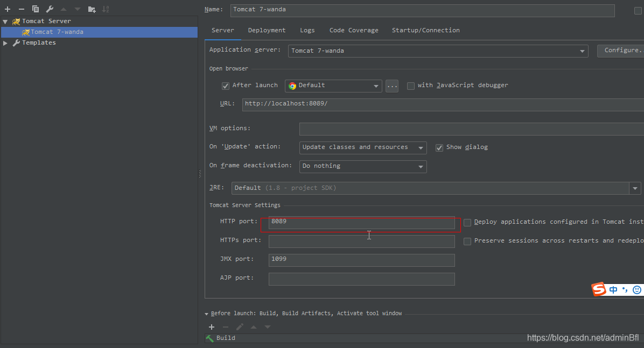
Task: Toggle Chinese input mode indicator
Action: (x=613, y=290)
